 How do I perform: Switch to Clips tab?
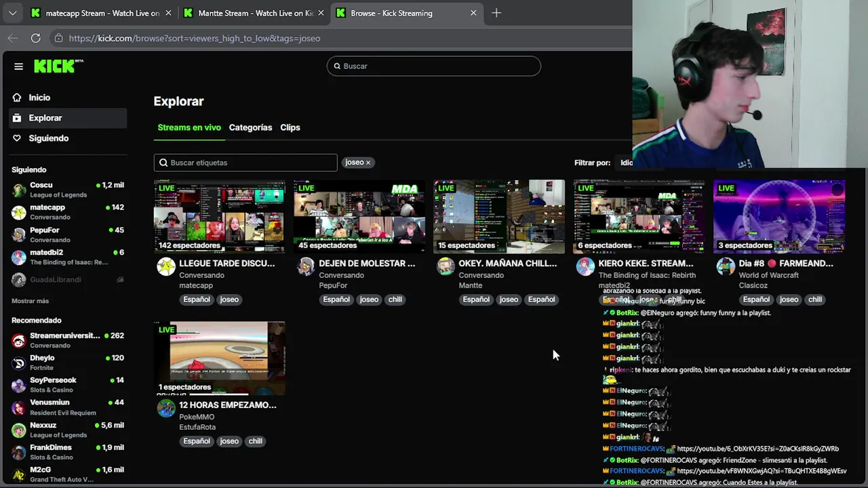290,127
